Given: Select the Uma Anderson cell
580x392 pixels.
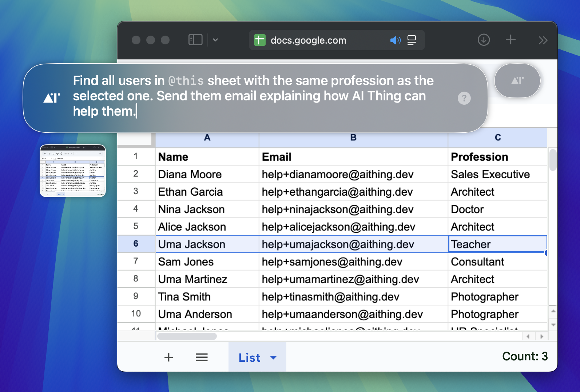Looking at the screenshot, I should click(x=207, y=314).
